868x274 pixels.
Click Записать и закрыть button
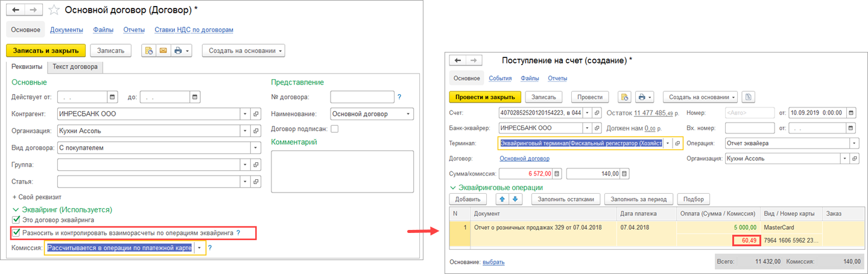pyautogui.click(x=46, y=51)
